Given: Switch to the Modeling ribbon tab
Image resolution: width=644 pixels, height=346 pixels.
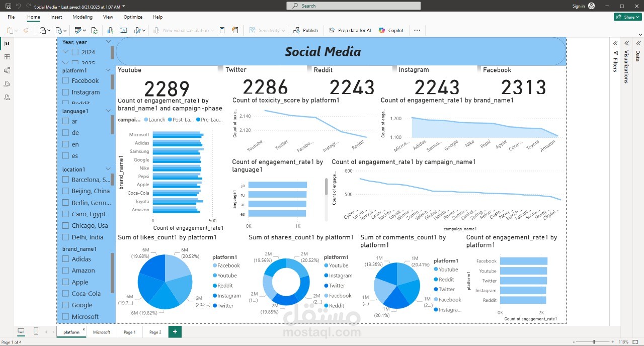Looking at the screenshot, I should tap(83, 17).
